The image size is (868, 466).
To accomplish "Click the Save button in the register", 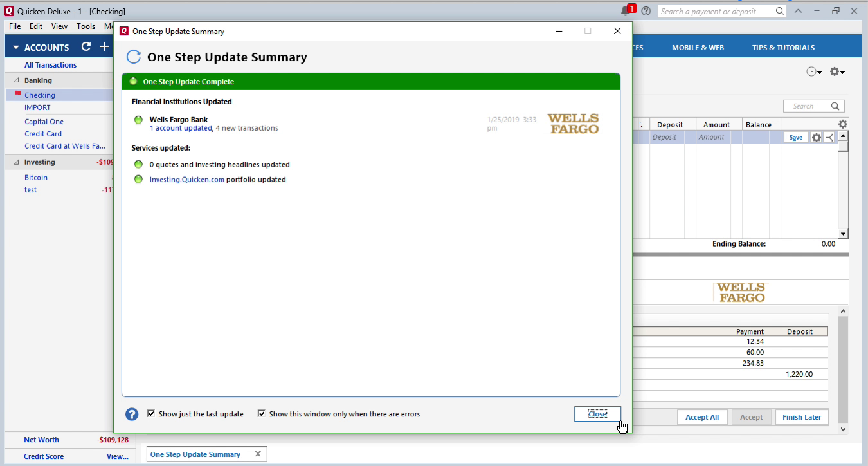I will click(796, 137).
